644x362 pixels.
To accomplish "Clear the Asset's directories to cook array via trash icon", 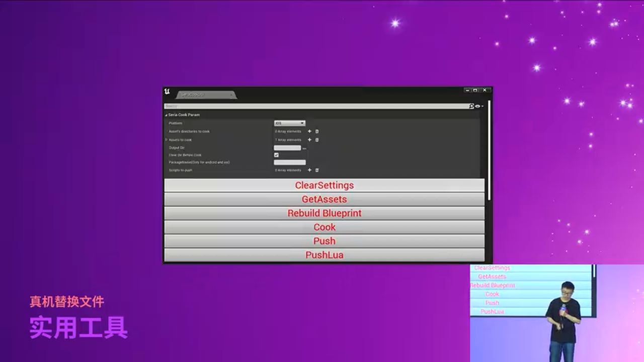I will [317, 131].
